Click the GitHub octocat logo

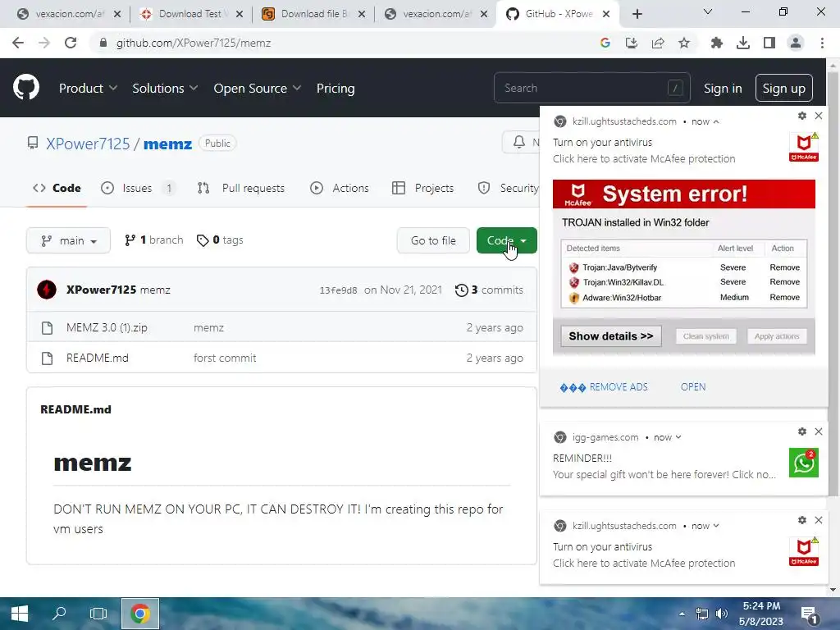(26, 87)
